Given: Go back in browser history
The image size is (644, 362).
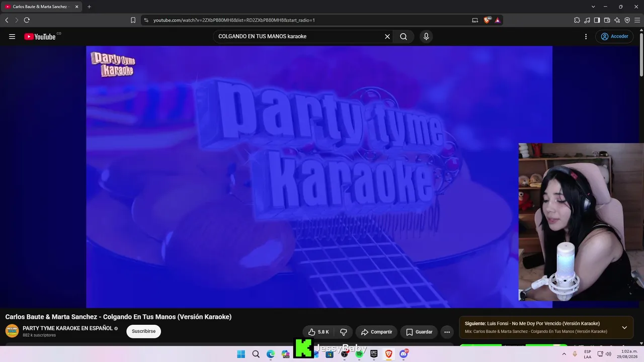Looking at the screenshot, I should point(7,20).
